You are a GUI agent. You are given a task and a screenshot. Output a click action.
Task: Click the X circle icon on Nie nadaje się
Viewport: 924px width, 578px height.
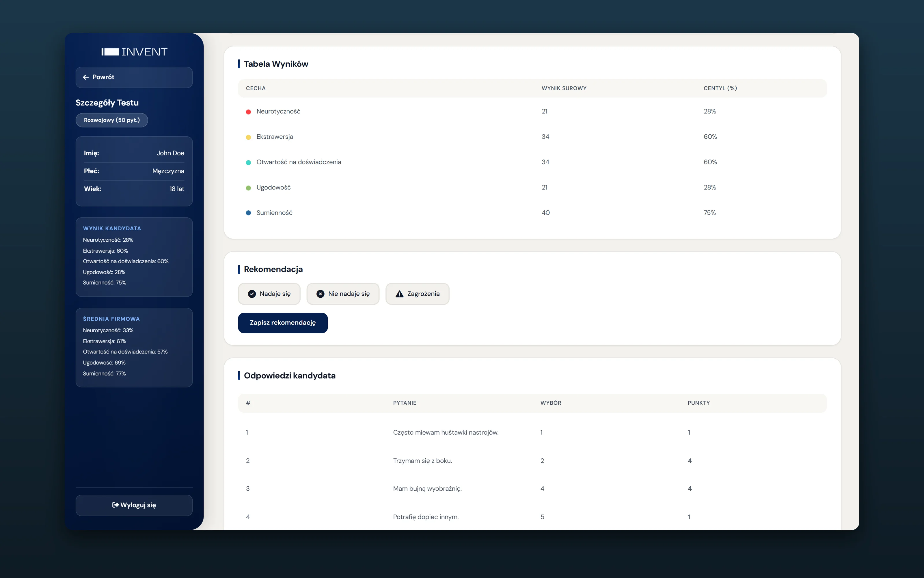coord(320,294)
